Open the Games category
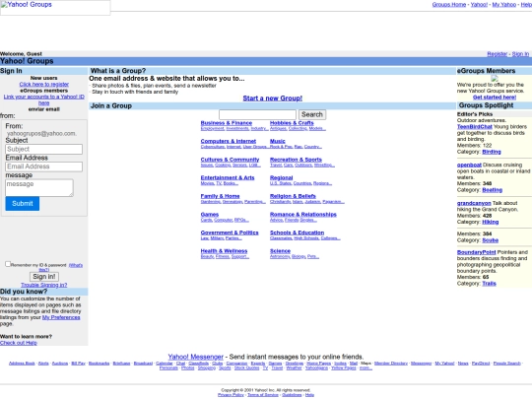This screenshot has width=532, height=399. (x=210, y=215)
